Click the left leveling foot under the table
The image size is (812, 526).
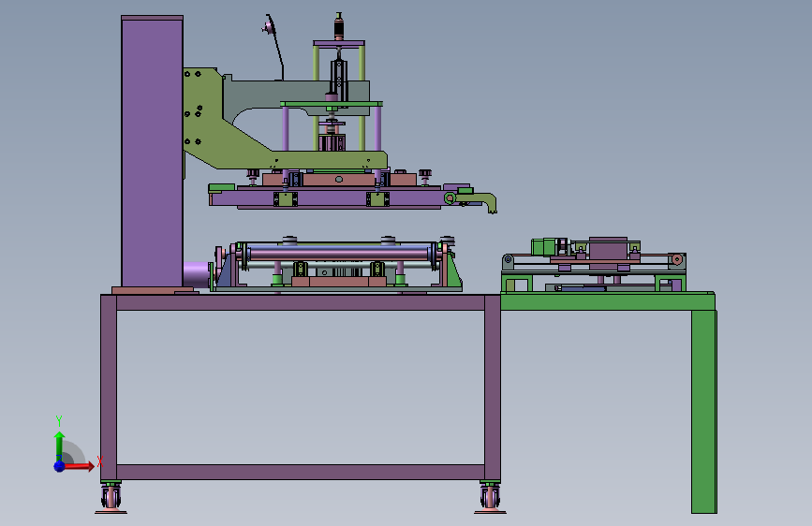(x=111, y=498)
